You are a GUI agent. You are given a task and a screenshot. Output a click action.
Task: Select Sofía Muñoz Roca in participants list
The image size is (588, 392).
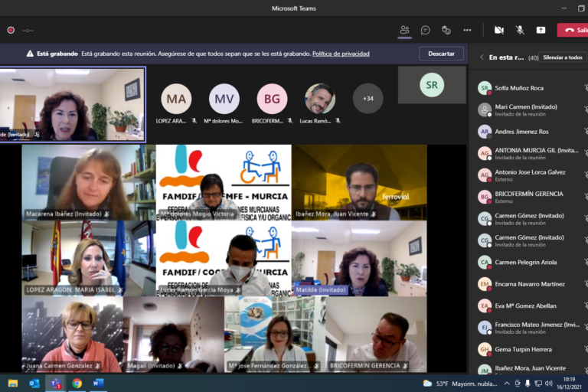coord(519,88)
